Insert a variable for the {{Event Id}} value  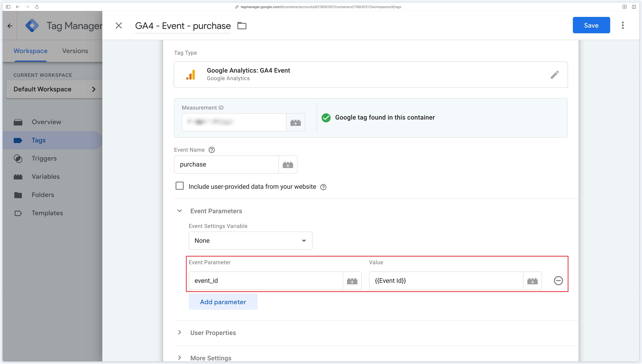coord(532,281)
